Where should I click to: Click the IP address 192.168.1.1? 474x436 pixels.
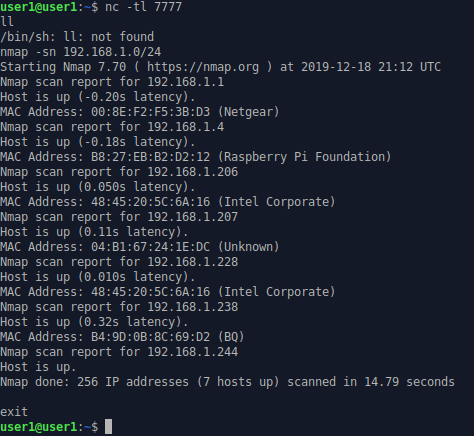(186, 82)
